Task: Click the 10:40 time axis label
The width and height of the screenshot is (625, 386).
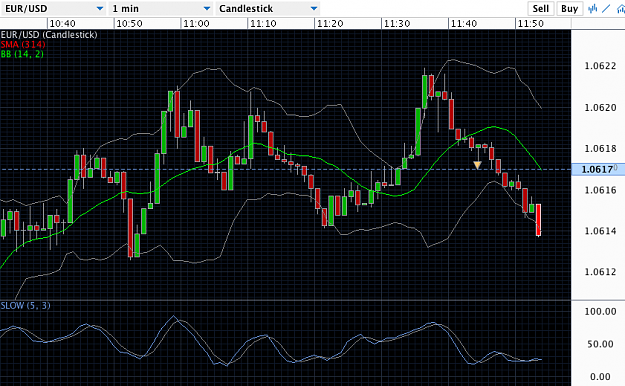Action: click(x=63, y=24)
